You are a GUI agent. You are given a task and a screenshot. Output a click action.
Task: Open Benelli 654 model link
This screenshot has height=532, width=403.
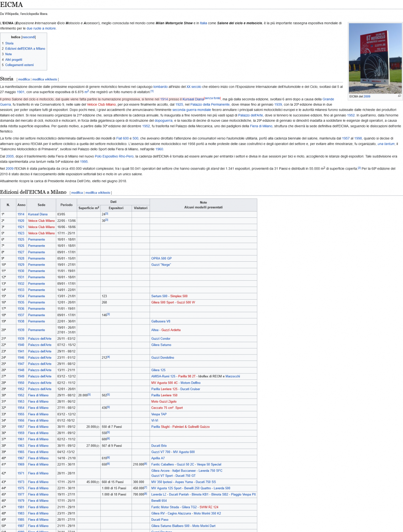coord(159,501)
